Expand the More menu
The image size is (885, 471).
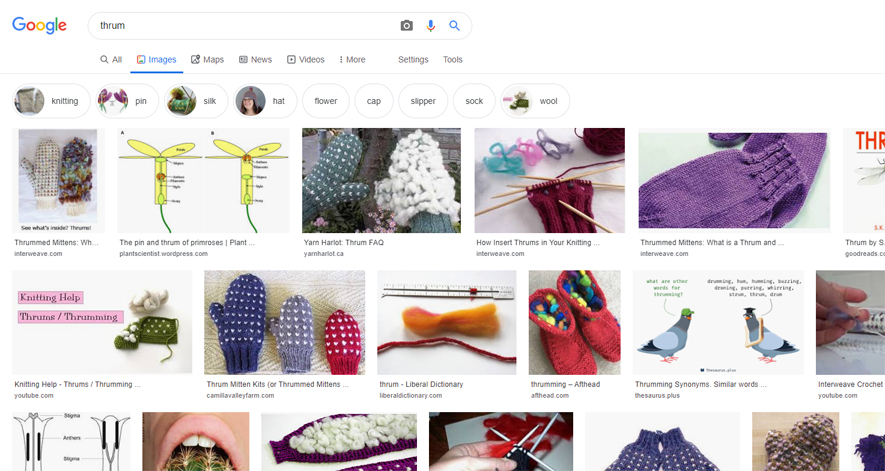click(x=352, y=59)
